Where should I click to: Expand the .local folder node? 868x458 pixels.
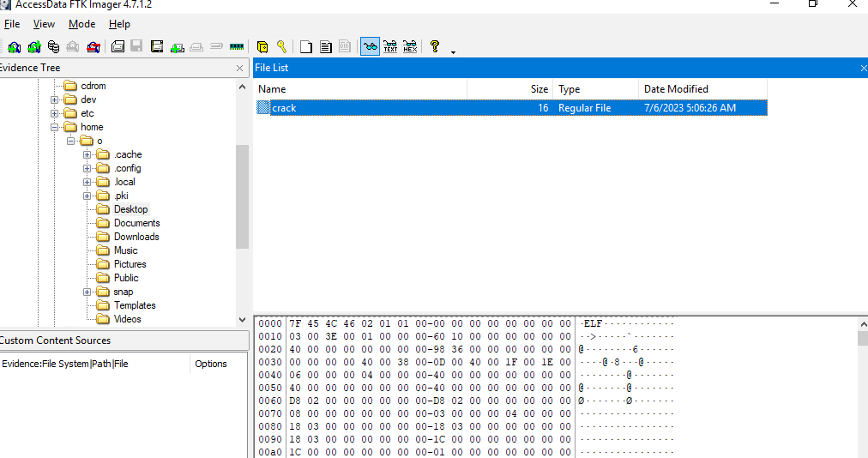point(87,182)
